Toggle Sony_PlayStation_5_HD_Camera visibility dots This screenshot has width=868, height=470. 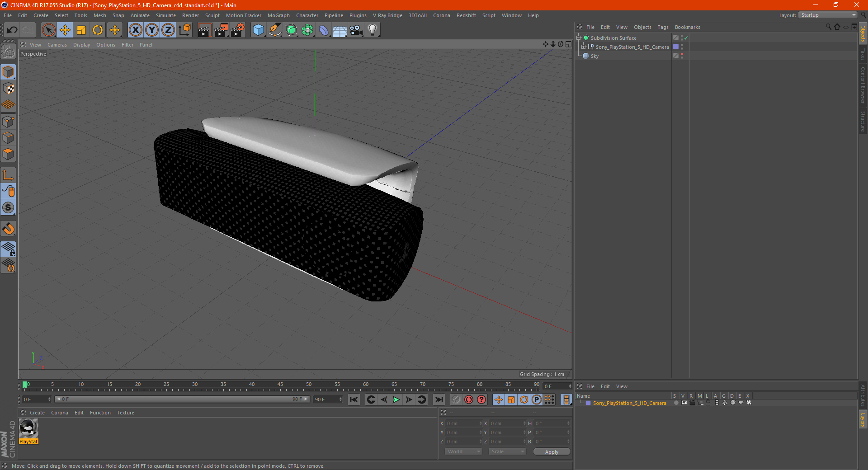pos(682,47)
